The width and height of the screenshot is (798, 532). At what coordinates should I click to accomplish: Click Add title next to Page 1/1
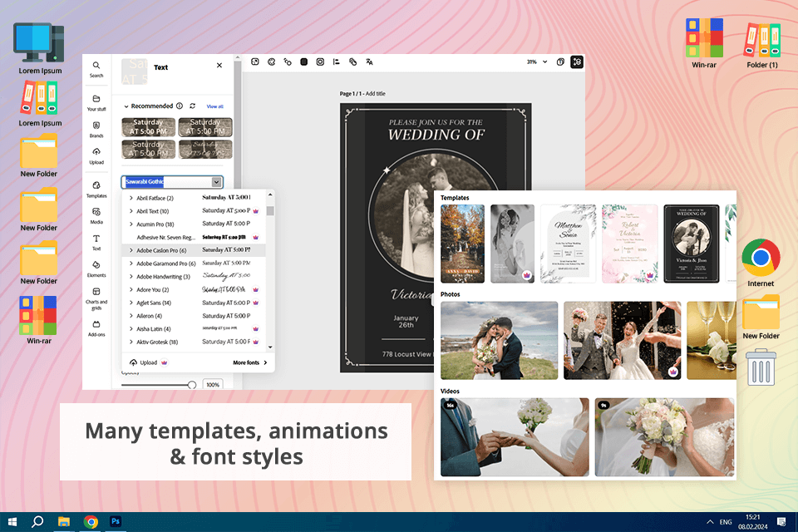pos(376,94)
